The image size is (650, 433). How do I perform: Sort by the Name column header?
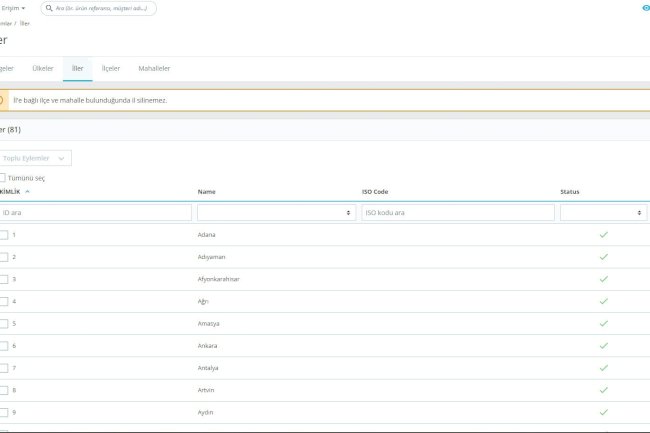point(206,191)
